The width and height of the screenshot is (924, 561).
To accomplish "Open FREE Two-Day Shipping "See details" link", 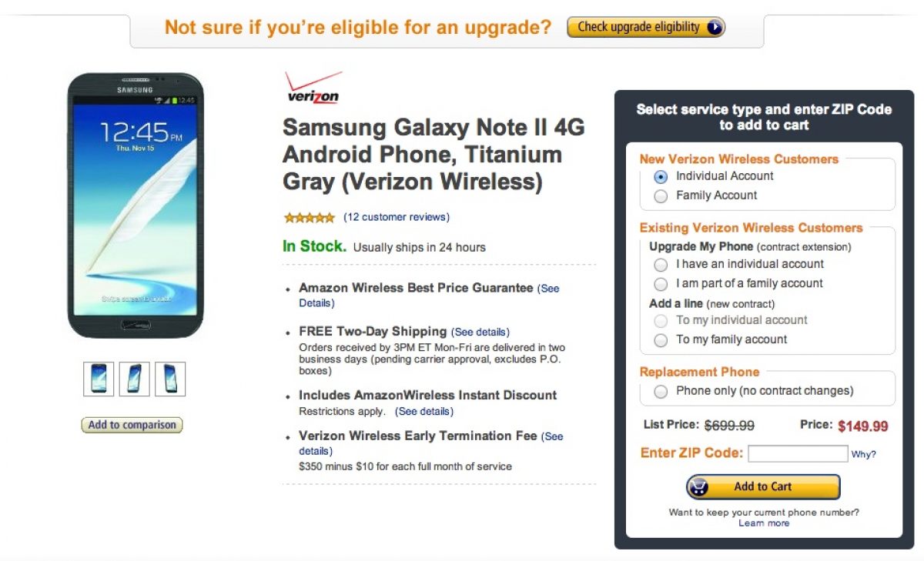I will click(x=480, y=332).
